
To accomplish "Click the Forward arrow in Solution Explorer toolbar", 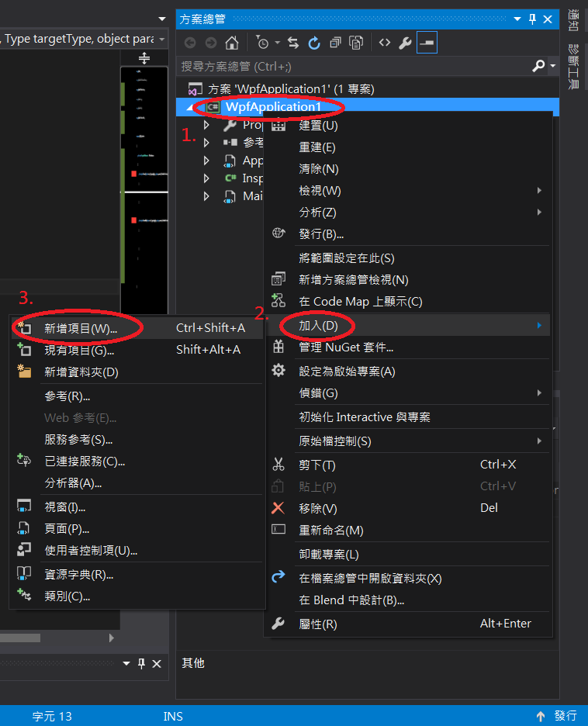I will (211, 43).
